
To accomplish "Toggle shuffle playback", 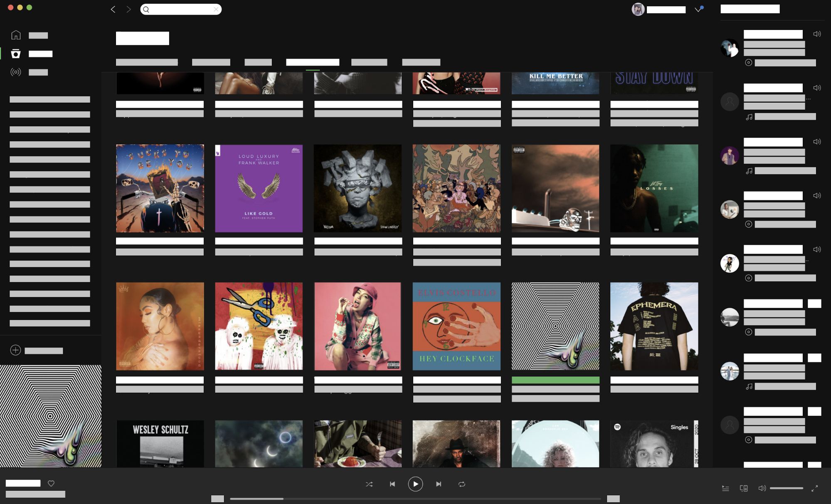I will click(x=369, y=484).
